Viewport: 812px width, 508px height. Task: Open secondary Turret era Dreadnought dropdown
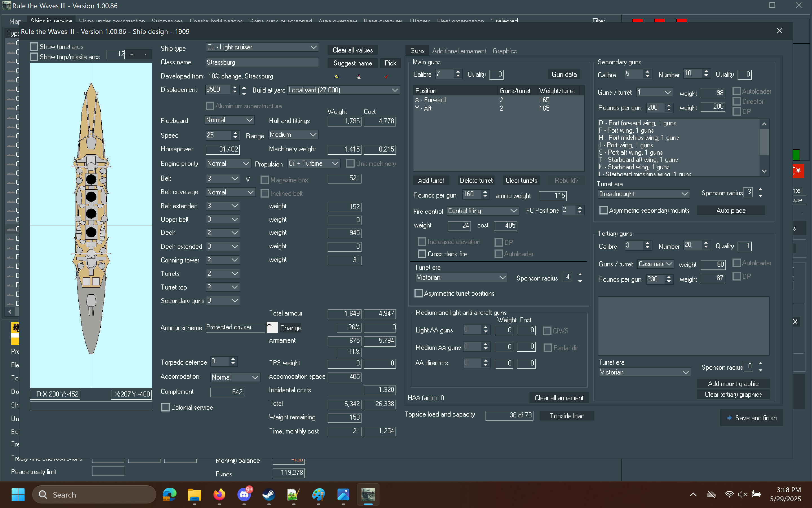pos(644,194)
